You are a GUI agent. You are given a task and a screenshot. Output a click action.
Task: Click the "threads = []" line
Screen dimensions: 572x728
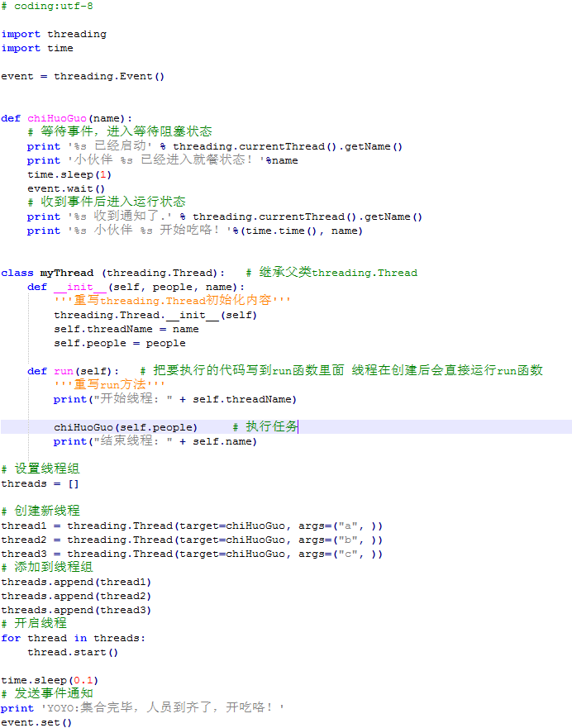click(x=40, y=483)
